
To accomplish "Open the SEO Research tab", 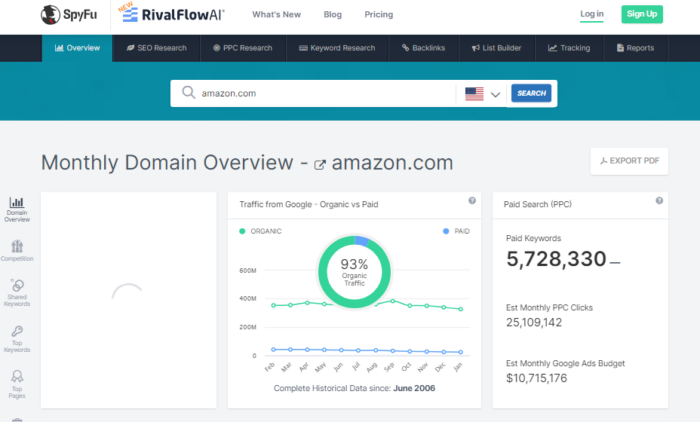I will pos(157,48).
